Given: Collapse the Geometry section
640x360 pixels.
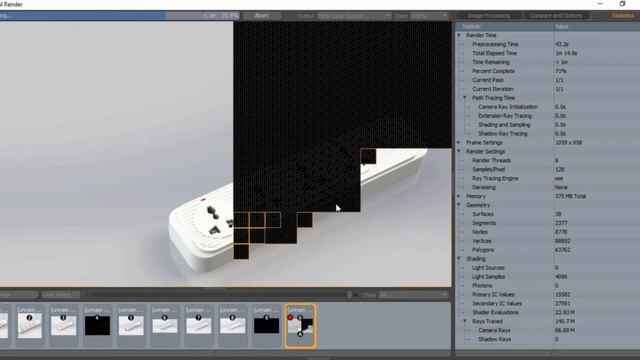Looking at the screenshot, I should pyautogui.click(x=459, y=205).
